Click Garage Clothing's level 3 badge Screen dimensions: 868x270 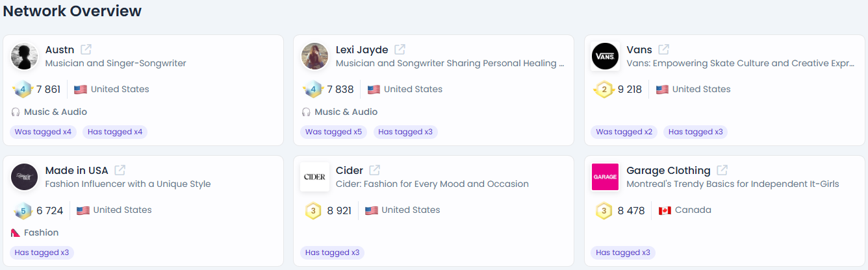coord(604,211)
